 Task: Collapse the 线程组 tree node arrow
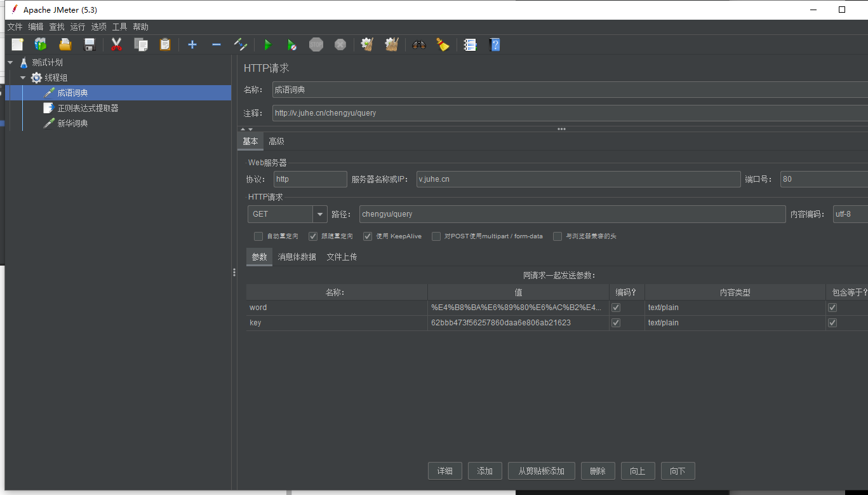tap(23, 78)
